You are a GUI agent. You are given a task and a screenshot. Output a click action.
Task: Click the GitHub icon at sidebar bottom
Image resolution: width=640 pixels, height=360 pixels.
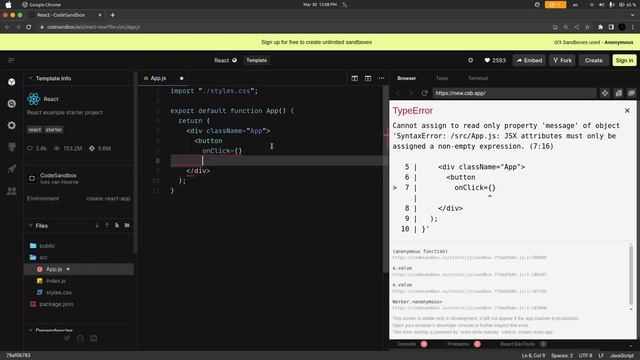coord(80,338)
